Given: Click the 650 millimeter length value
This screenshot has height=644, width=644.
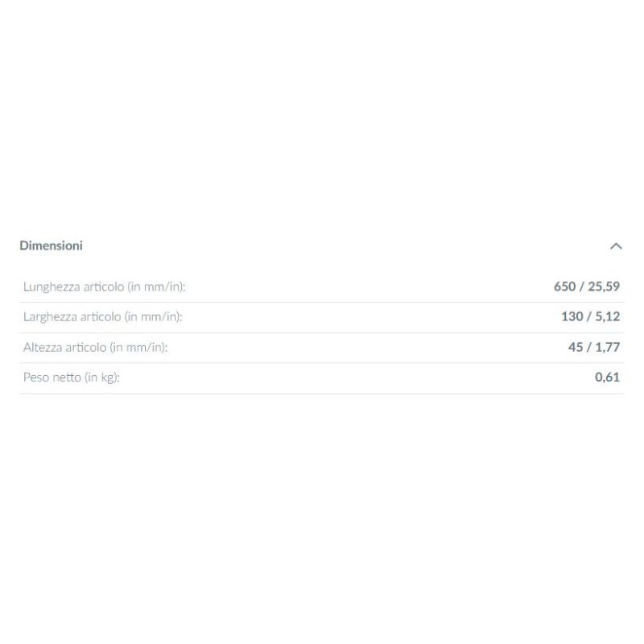Looking at the screenshot, I should click(x=564, y=287).
